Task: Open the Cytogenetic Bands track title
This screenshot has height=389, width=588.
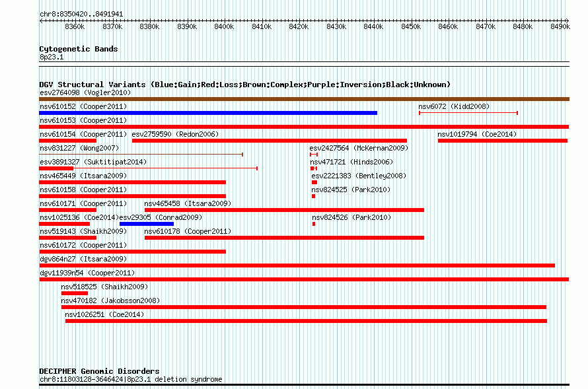Action: (79, 49)
